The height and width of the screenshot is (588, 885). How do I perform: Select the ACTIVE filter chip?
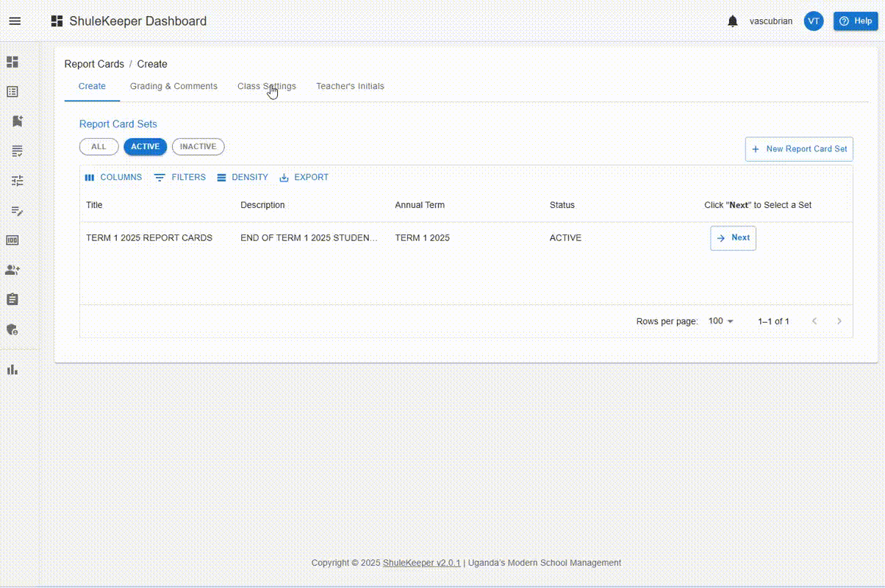tap(145, 147)
